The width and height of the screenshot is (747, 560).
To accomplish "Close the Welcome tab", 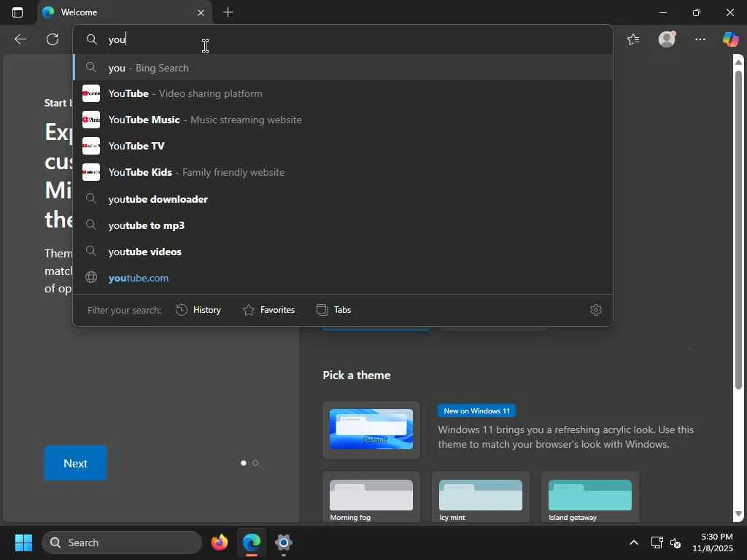I will pyautogui.click(x=201, y=13).
